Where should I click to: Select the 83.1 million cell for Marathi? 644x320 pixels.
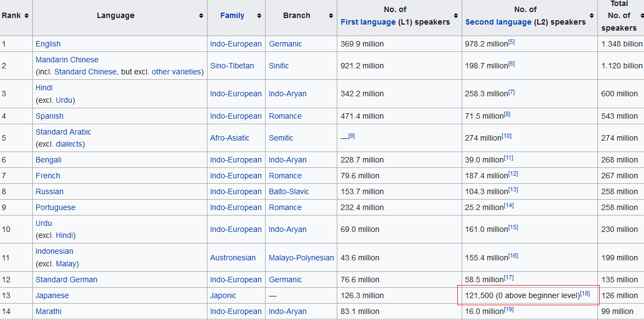pos(399,312)
